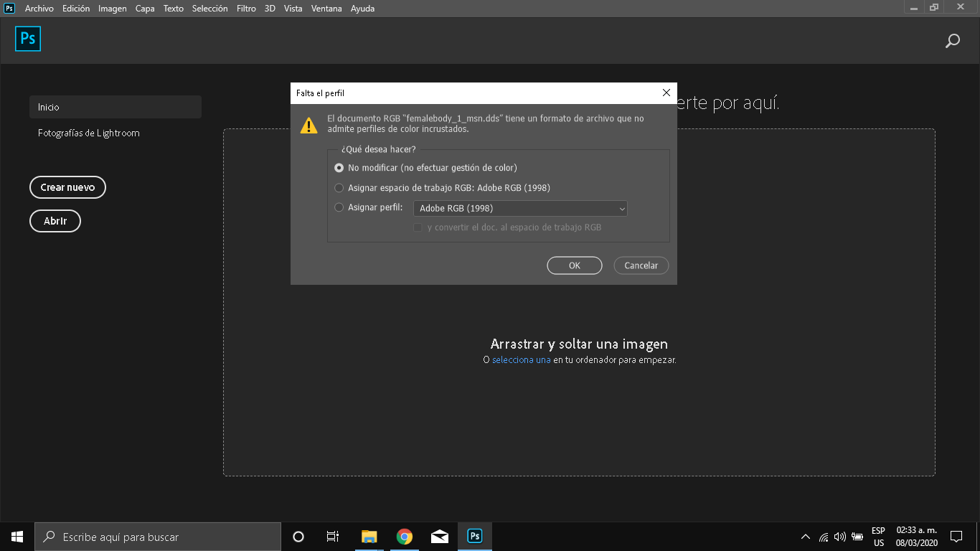The image size is (980, 551).
Task: Click the ESP US language indicator
Action: [879, 537]
